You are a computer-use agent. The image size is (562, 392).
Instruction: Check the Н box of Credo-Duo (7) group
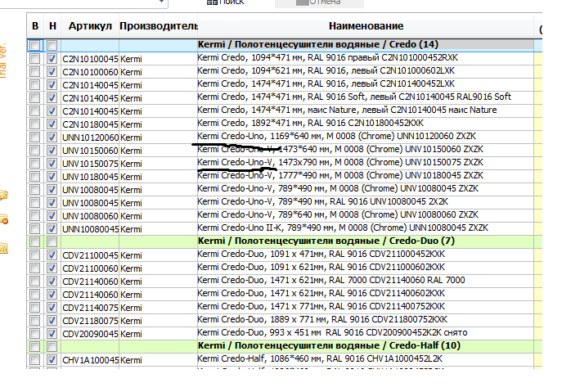coord(52,241)
